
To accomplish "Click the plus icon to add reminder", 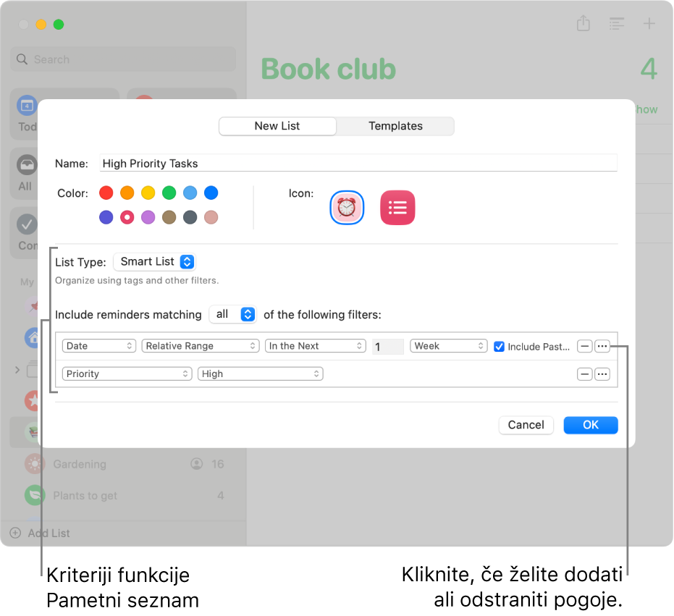I will [x=649, y=23].
